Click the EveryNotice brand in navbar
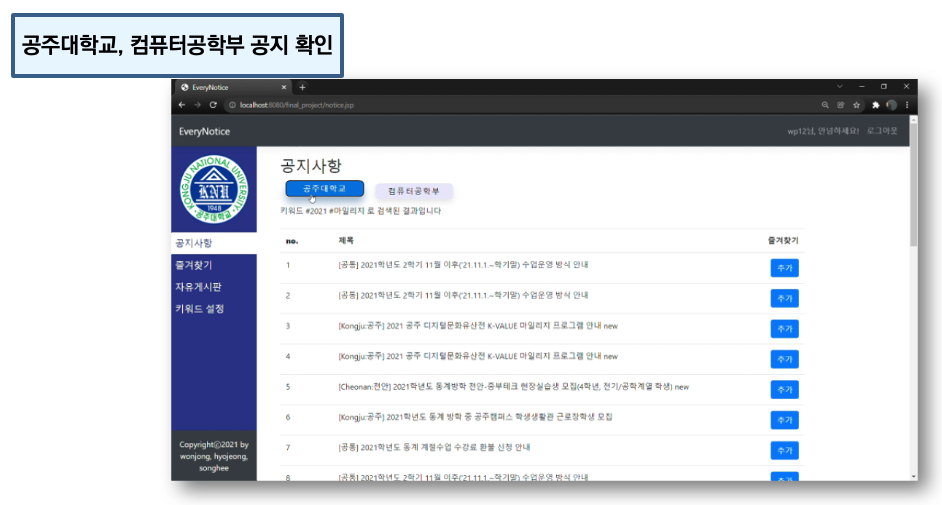942x505 pixels. point(204,132)
